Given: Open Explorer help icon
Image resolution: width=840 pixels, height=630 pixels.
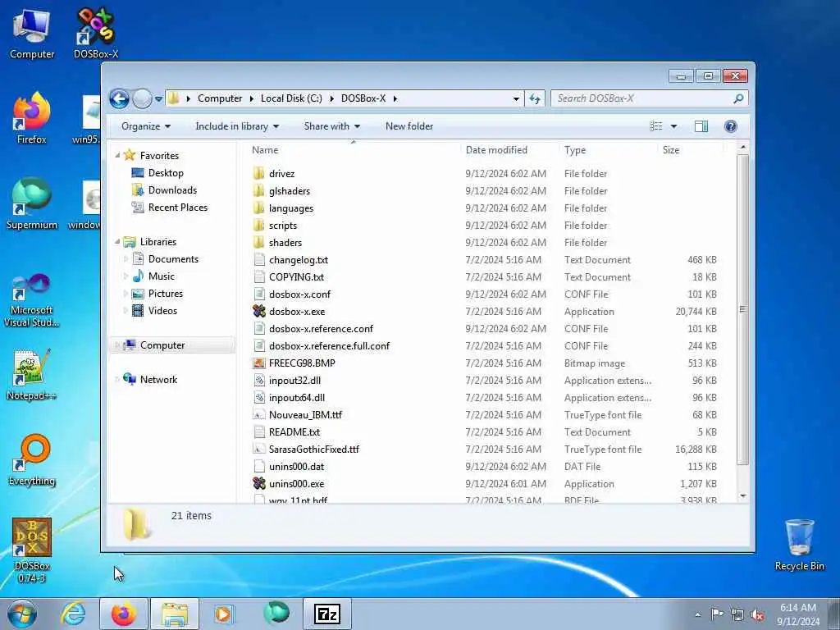Looking at the screenshot, I should tap(730, 126).
